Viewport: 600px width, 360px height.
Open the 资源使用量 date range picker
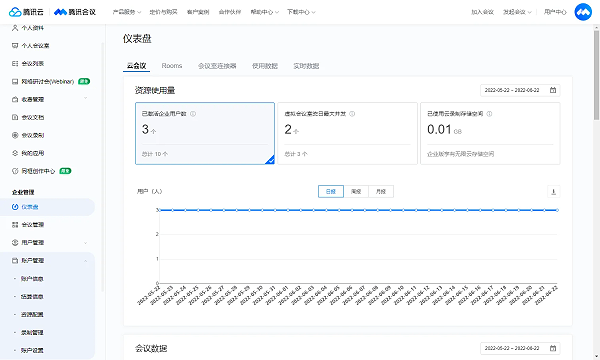[x=520, y=90]
